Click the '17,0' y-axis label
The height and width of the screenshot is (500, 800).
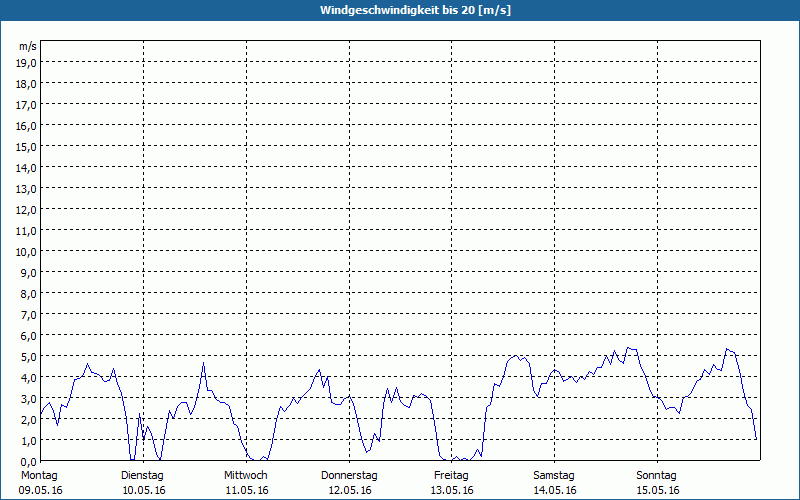click(x=26, y=105)
